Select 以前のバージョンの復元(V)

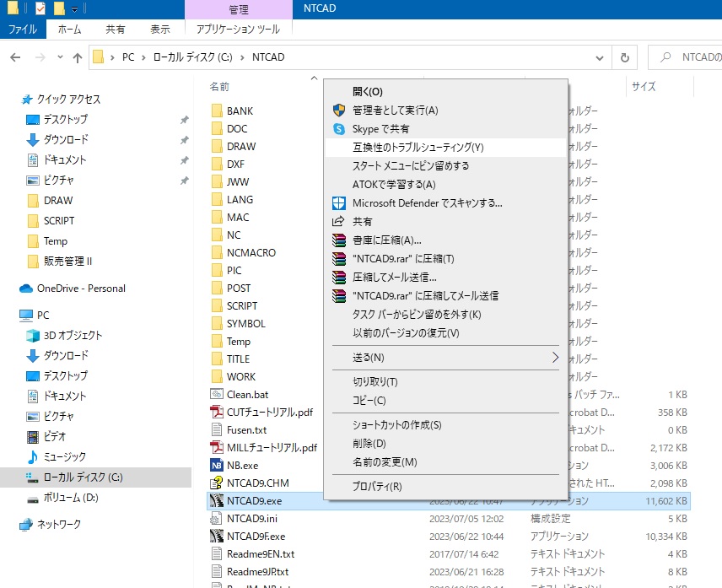click(445, 333)
